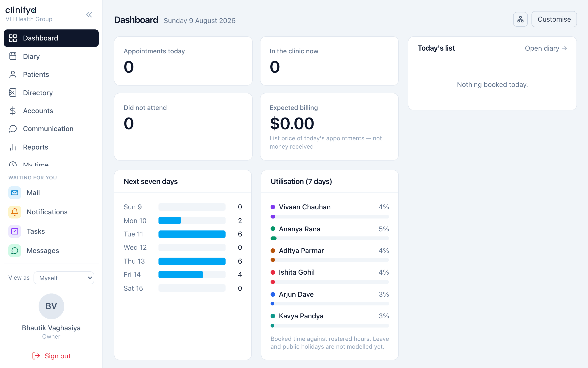The width and height of the screenshot is (588, 368).
Task: Open Reports from the sidebar
Action: [x=51, y=147]
